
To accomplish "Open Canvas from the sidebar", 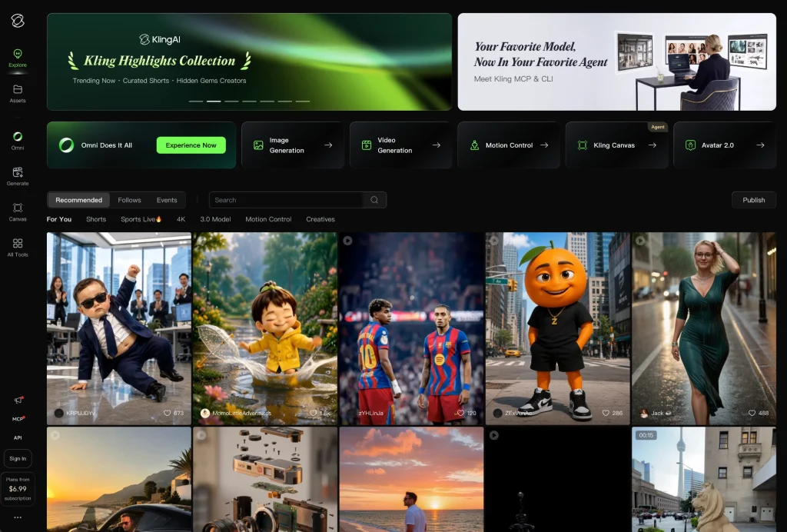I will pos(18,211).
